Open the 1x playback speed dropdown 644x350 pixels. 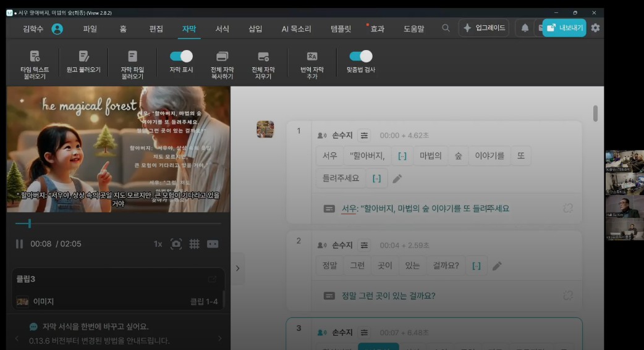coord(158,244)
